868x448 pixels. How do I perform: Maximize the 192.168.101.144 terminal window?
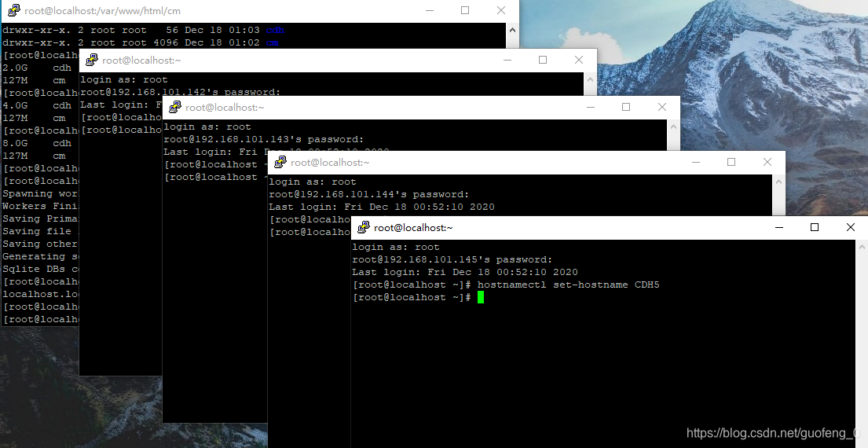point(731,162)
